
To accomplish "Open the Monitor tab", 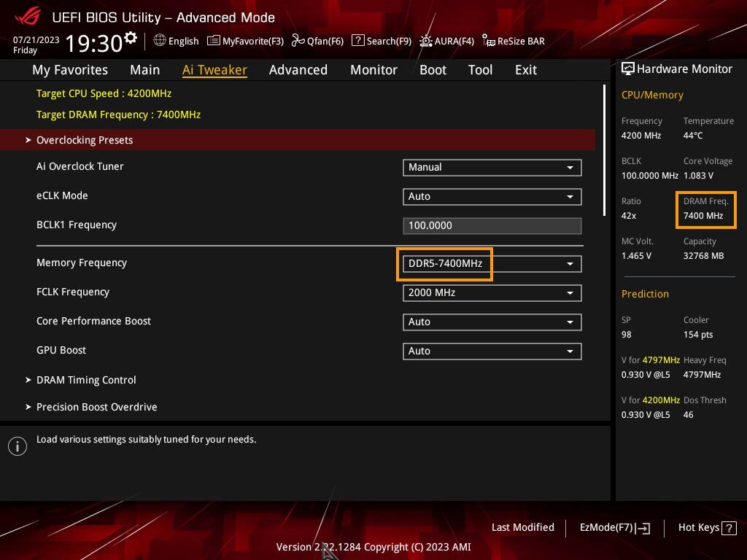I will tap(374, 70).
